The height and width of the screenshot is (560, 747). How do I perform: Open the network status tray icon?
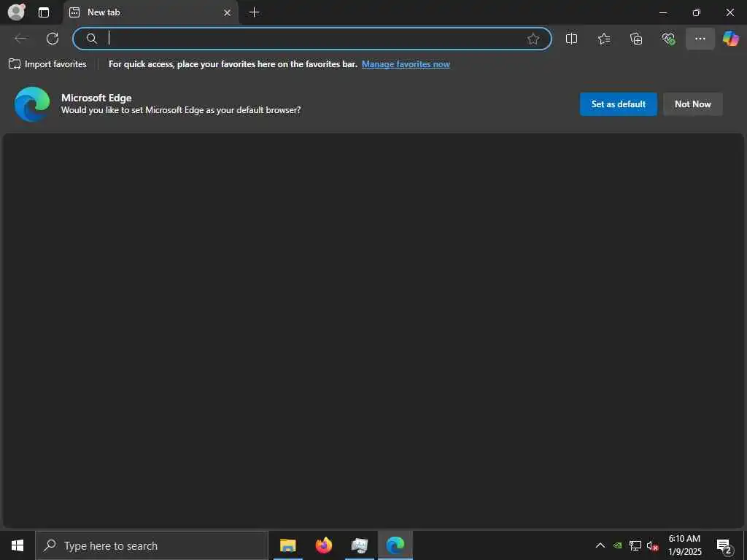point(635,545)
